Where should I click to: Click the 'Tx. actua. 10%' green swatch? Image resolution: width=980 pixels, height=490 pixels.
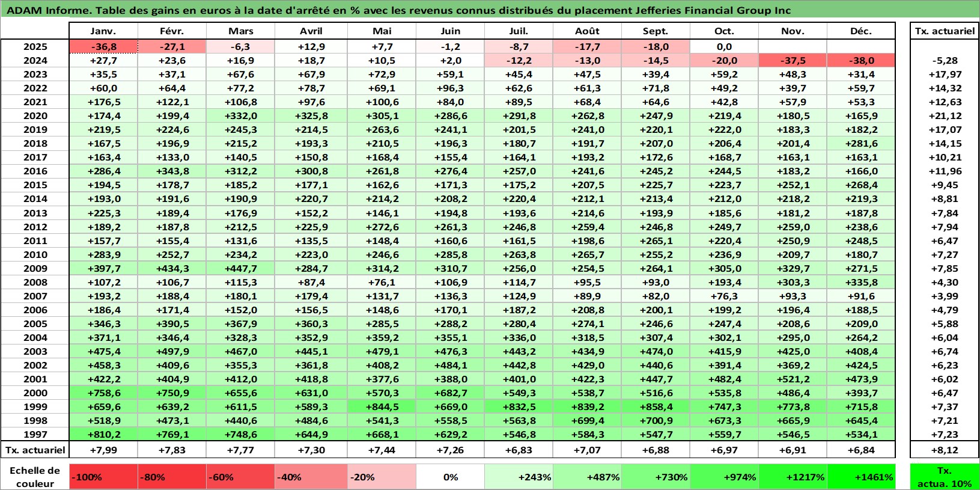click(x=945, y=477)
